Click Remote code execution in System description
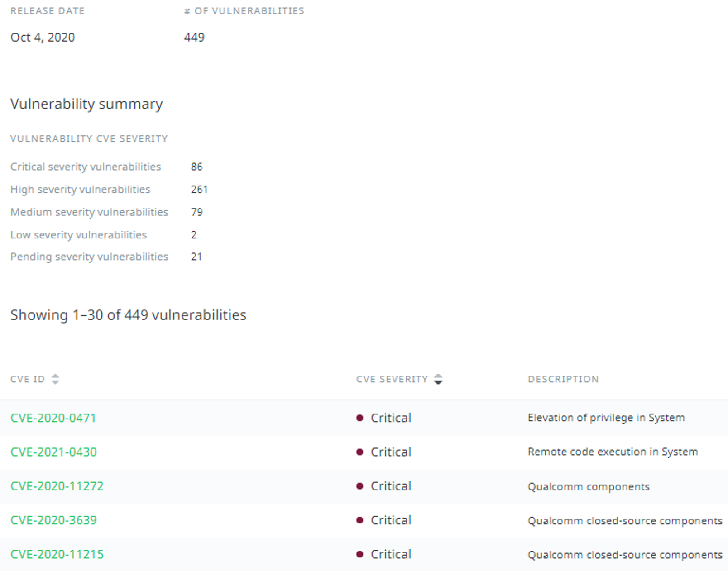 pos(613,452)
